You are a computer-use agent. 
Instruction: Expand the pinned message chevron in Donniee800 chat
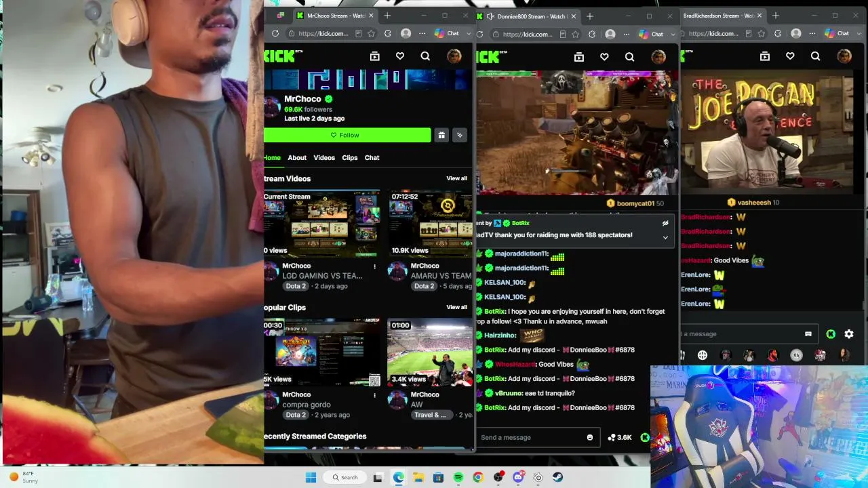[665, 237]
